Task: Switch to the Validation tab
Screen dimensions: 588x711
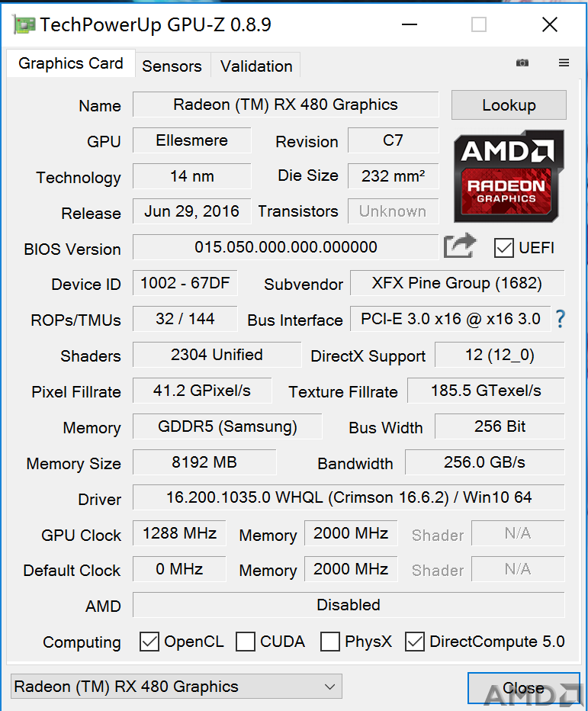Action: tap(256, 66)
